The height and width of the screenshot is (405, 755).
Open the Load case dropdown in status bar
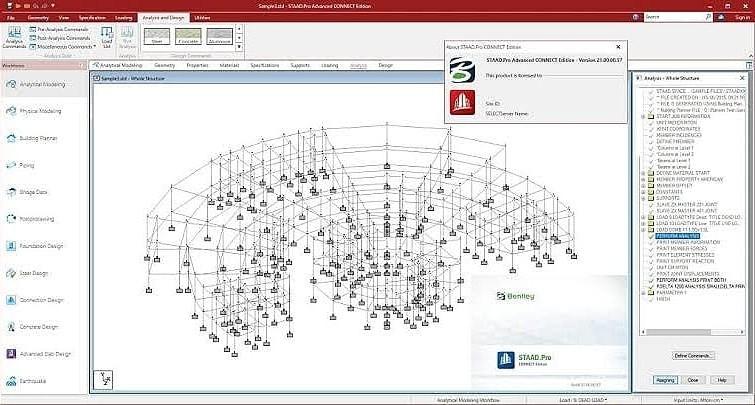click(583, 400)
